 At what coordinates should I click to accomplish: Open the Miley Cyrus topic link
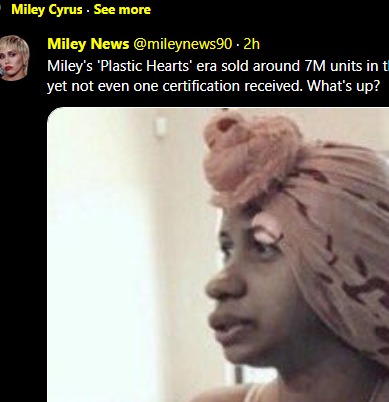pos(47,9)
